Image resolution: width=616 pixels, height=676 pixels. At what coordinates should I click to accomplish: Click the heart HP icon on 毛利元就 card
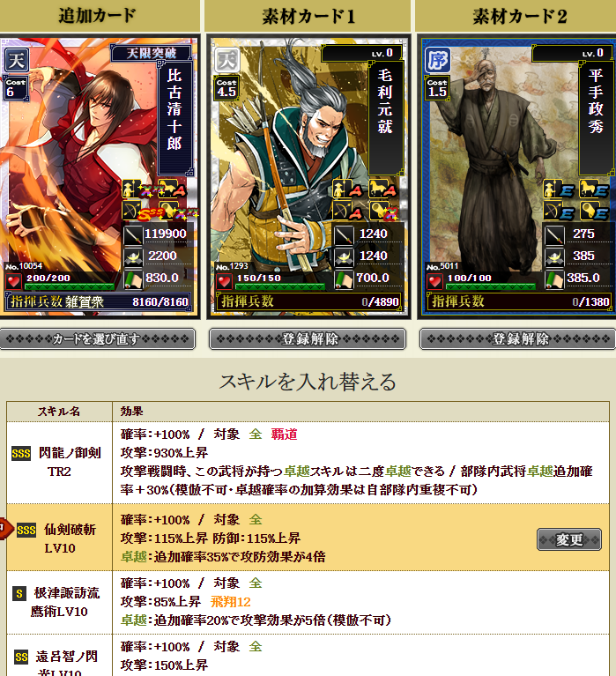pyautogui.click(x=224, y=282)
